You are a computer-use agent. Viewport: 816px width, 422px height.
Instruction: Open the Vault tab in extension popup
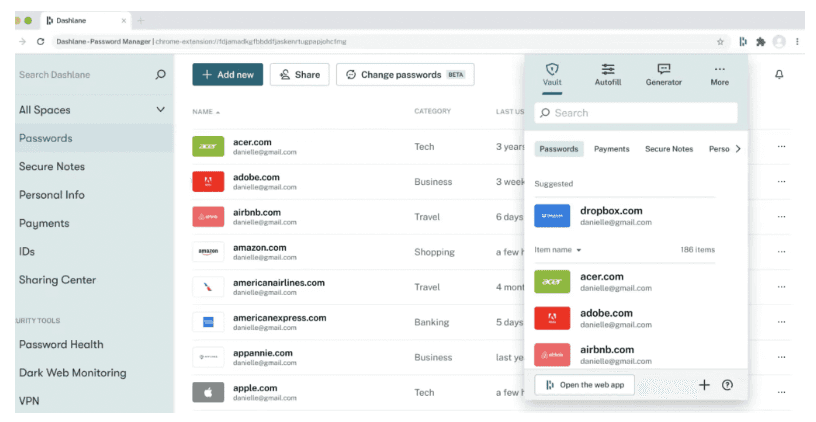[x=552, y=75]
